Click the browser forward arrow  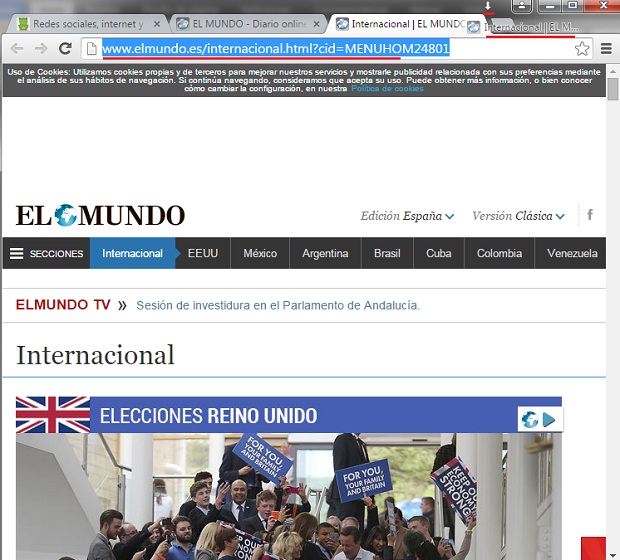click(x=41, y=48)
